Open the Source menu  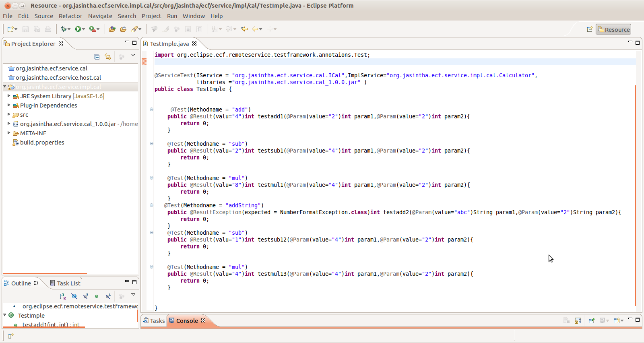(44, 16)
